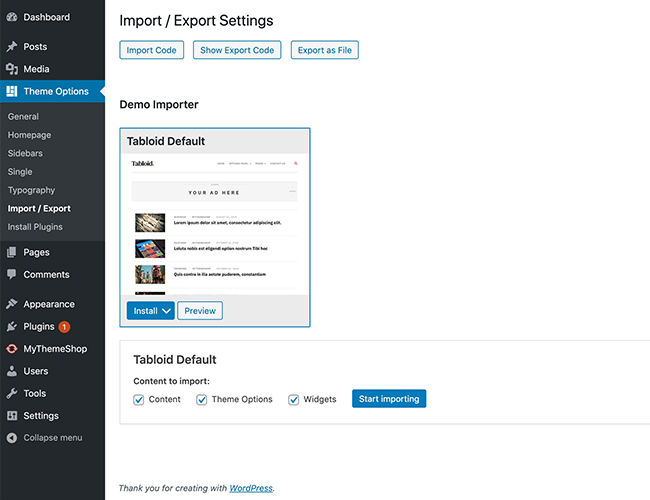This screenshot has height=500, width=650.
Task: Click the Media icon in sidebar
Action: coord(12,69)
